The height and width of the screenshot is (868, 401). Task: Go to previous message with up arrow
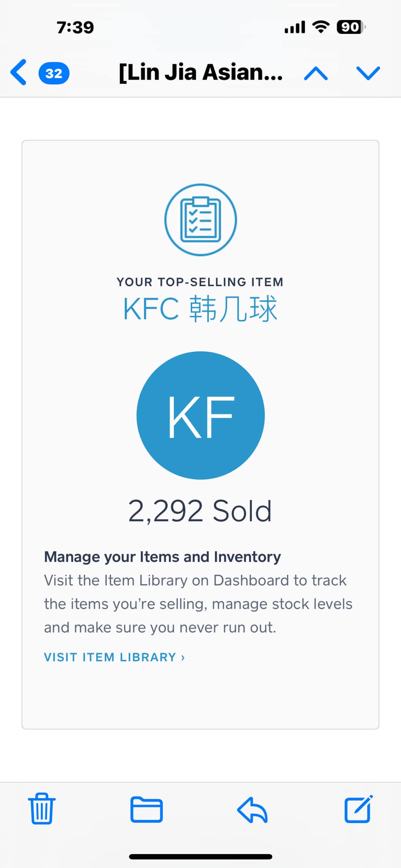point(316,74)
